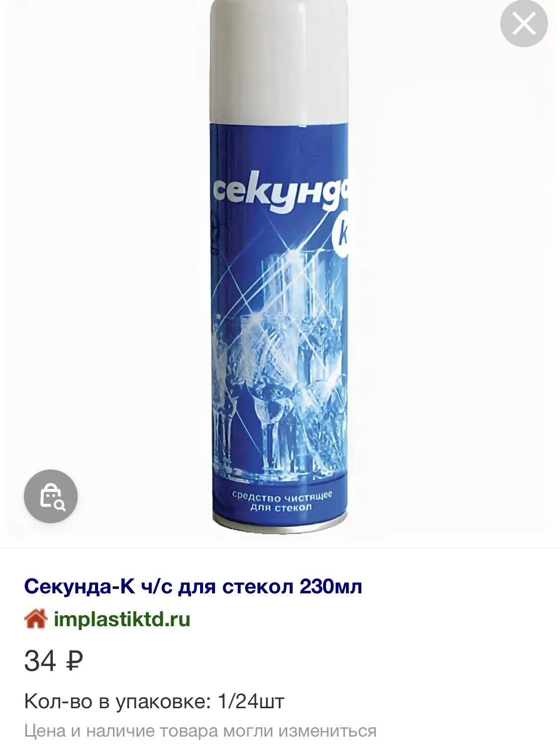This screenshot has height=756, width=560.
Task: Open the Секунда-К ч/с для стекол 230мл title
Action: click(x=193, y=586)
